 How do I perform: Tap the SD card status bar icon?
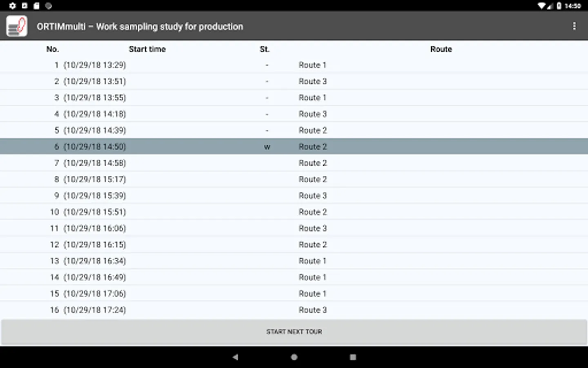[36, 6]
